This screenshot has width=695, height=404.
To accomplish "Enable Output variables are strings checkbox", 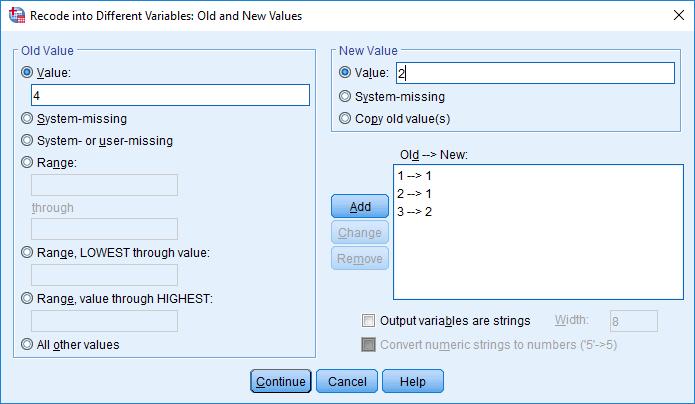I will point(368,320).
